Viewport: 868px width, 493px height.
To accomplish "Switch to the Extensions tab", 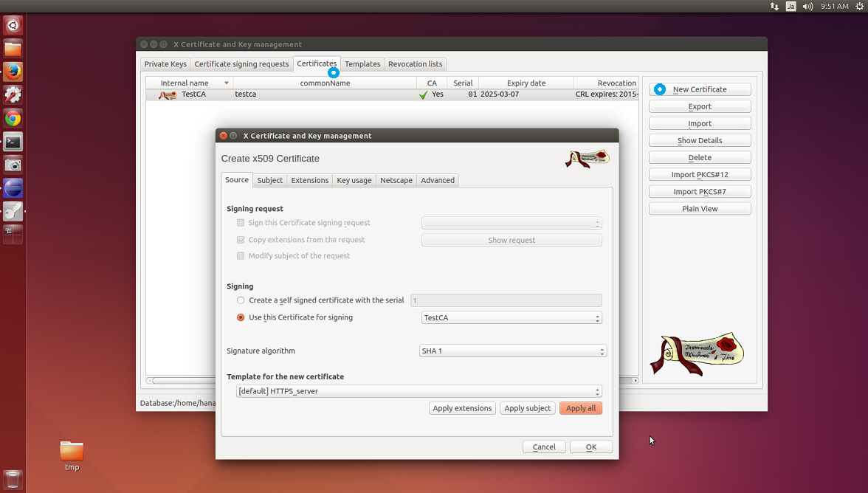I will tap(309, 180).
